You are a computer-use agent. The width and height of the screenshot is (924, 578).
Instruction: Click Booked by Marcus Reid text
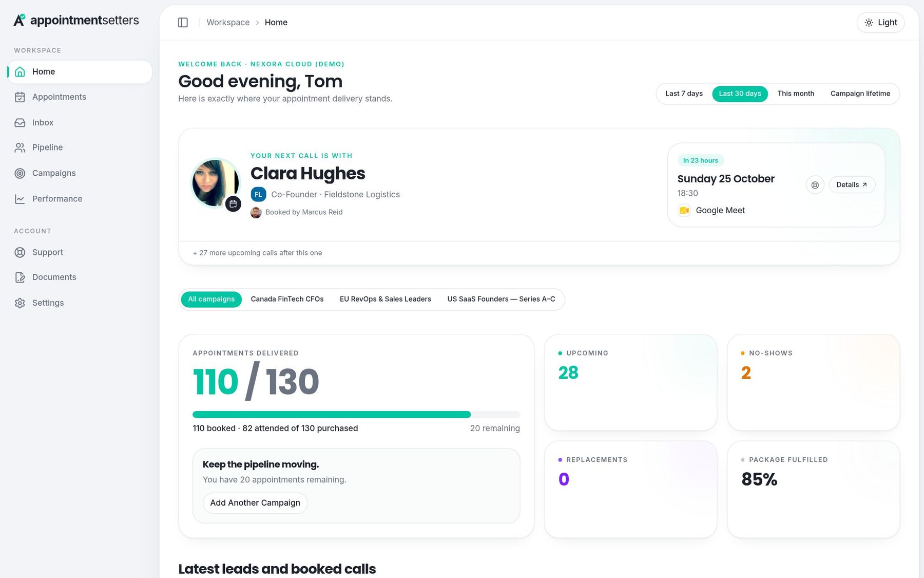click(304, 212)
